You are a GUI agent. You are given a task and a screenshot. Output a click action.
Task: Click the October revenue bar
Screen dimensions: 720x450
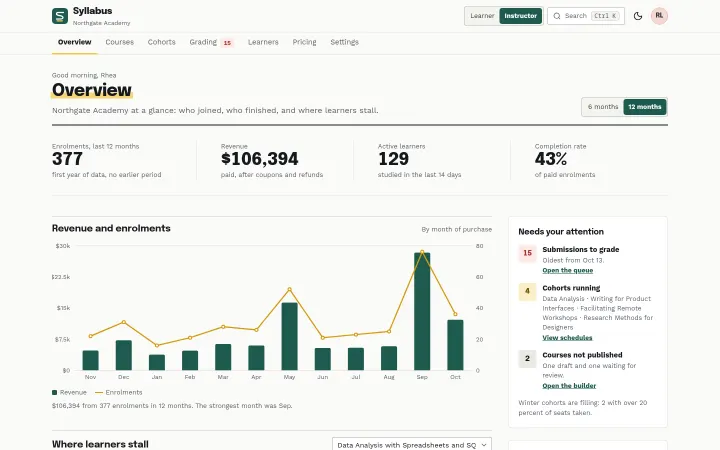pos(455,345)
